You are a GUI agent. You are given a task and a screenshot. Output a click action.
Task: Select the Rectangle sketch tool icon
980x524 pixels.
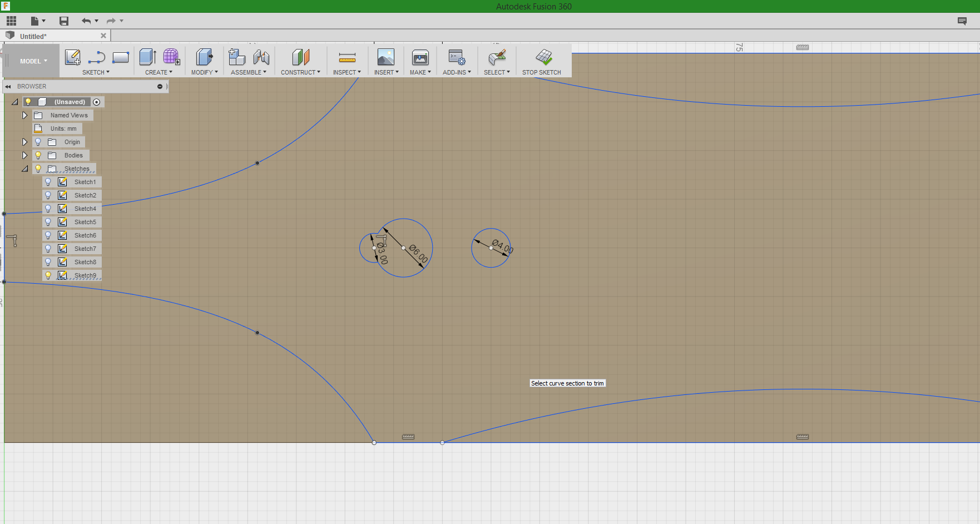[121, 57]
